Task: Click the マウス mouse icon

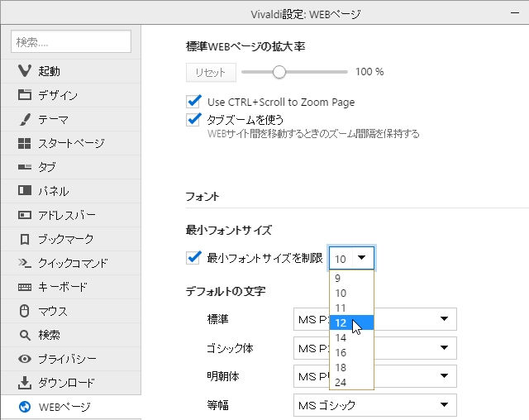Action: (24, 311)
